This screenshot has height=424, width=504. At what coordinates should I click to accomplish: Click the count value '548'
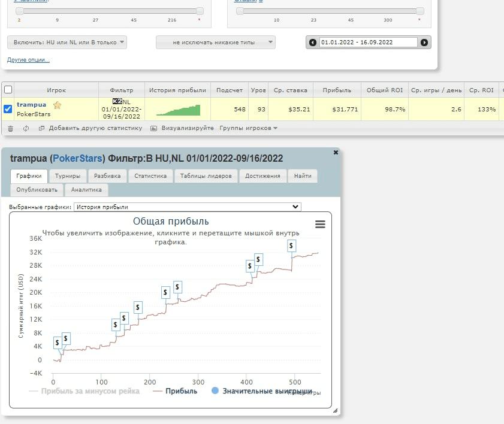coord(240,109)
